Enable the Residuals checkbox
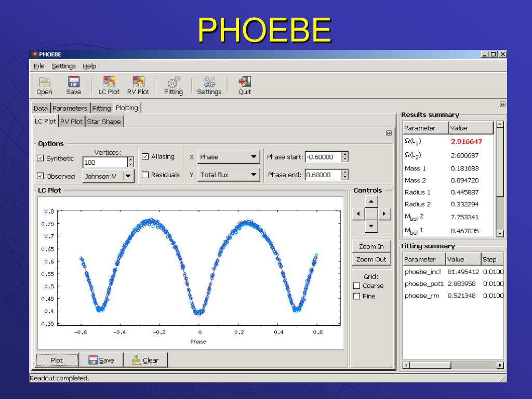 145,175
